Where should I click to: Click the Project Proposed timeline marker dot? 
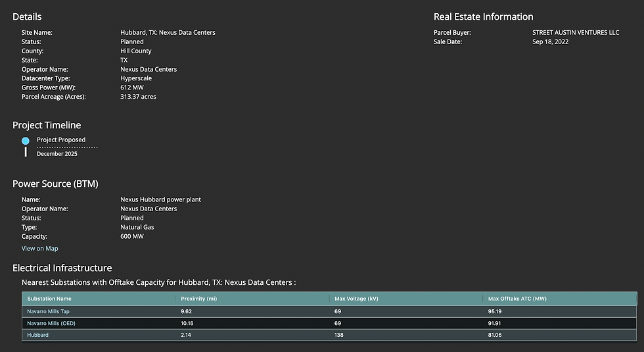coord(26,141)
